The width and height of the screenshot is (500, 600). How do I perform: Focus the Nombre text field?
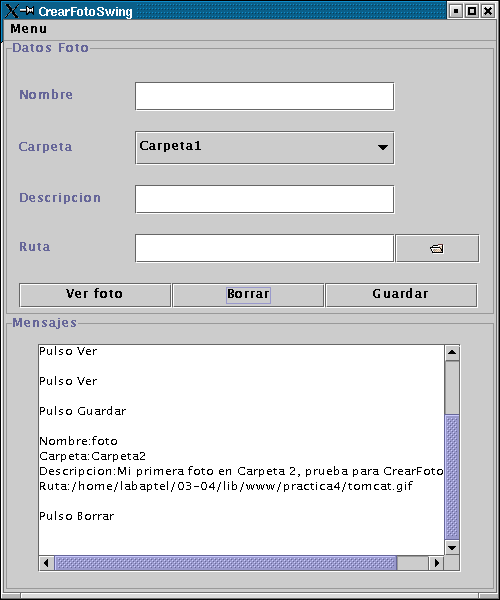click(x=264, y=96)
